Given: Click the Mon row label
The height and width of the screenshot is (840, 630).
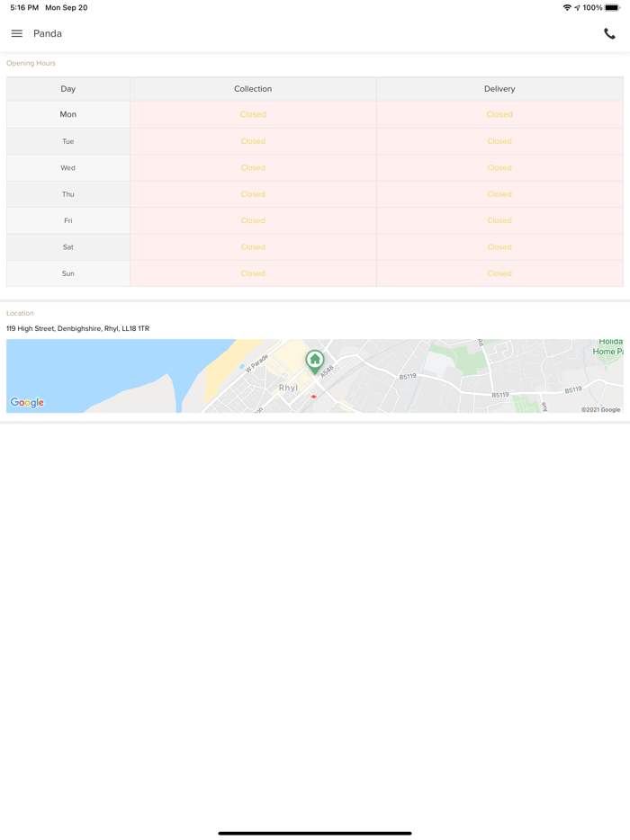Looking at the screenshot, I should tap(68, 114).
